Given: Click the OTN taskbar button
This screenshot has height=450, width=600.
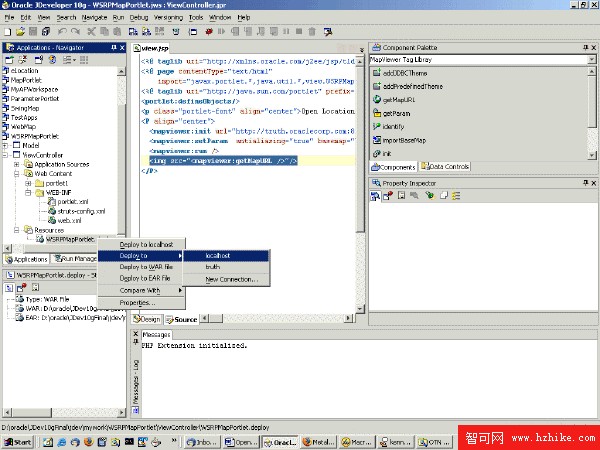Looking at the screenshot, I should point(434,442).
